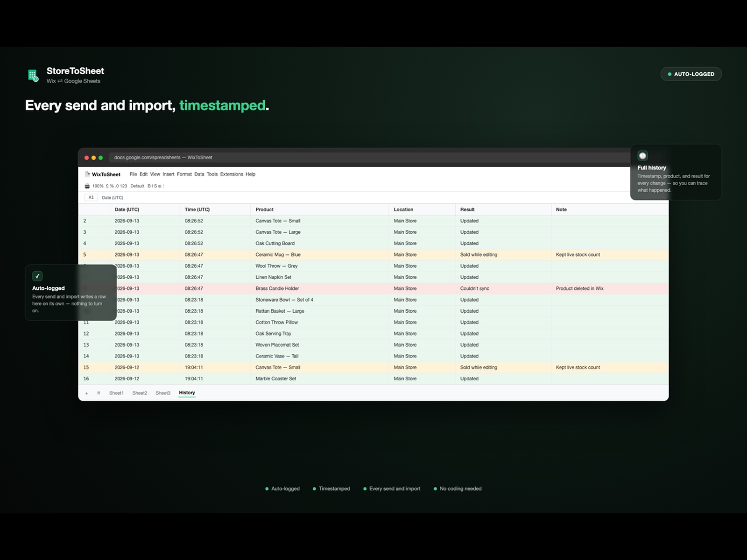This screenshot has height=560, width=747.
Task: Click the decimal places .0 button
Action: [117, 186]
